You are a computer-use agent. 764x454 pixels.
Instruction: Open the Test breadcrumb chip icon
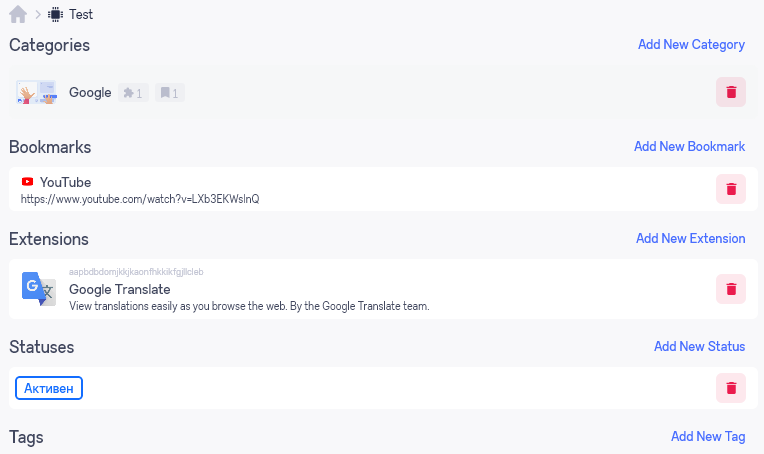[56, 15]
